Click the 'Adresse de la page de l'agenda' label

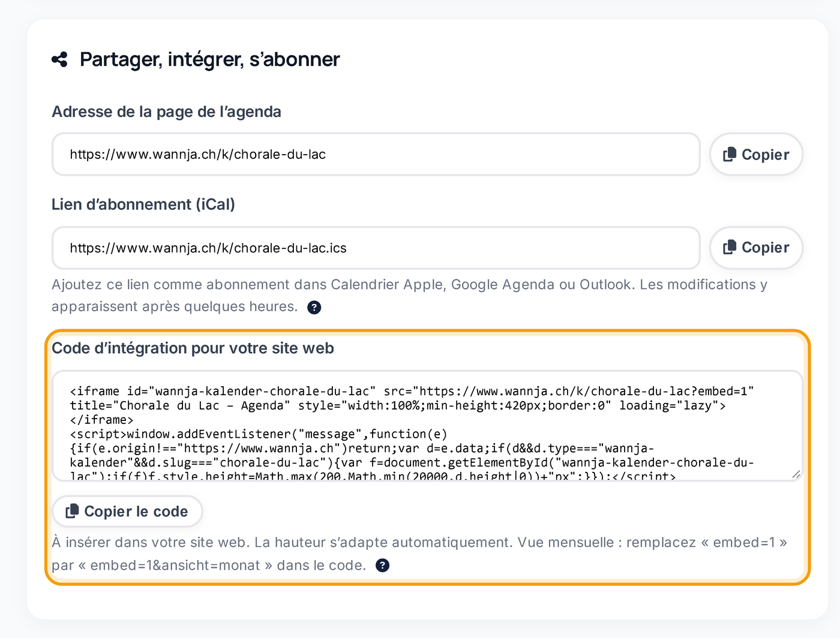pyautogui.click(x=166, y=112)
